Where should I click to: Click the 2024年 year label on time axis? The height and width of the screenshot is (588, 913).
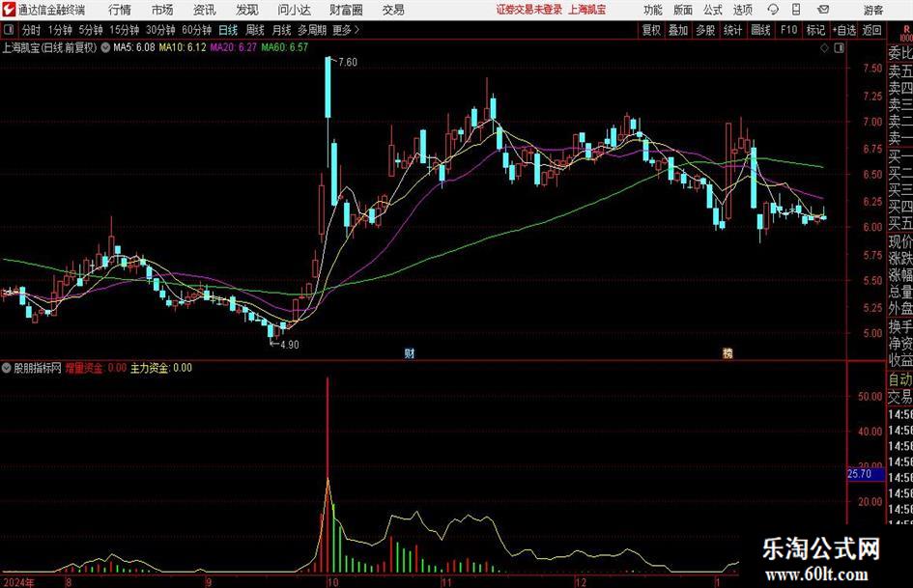coord(18,582)
